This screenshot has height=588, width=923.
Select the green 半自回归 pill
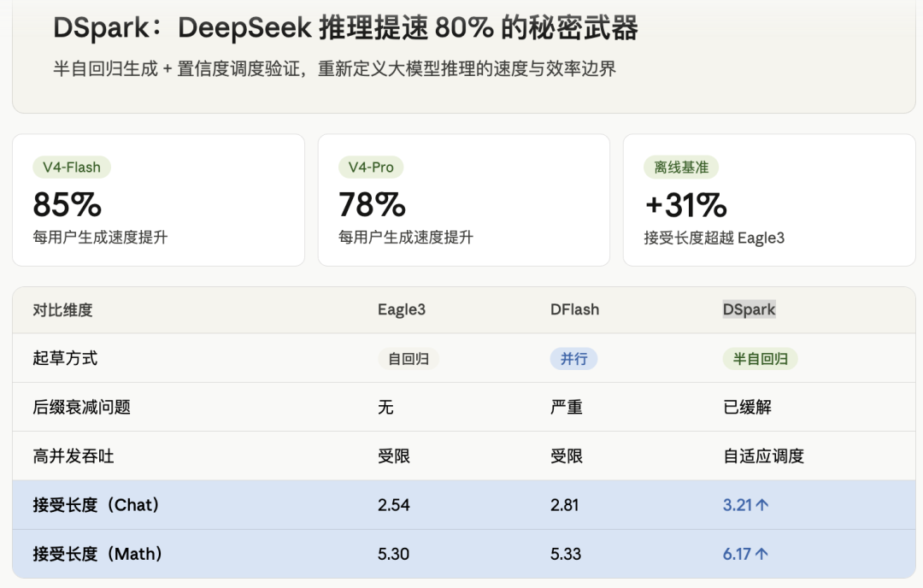pyautogui.click(x=760, y=358)
